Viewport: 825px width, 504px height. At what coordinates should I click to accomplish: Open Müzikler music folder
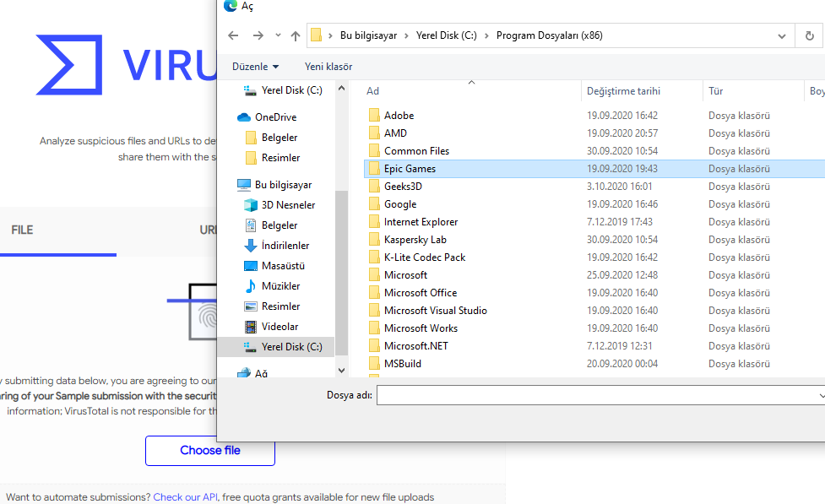point(272,286)
